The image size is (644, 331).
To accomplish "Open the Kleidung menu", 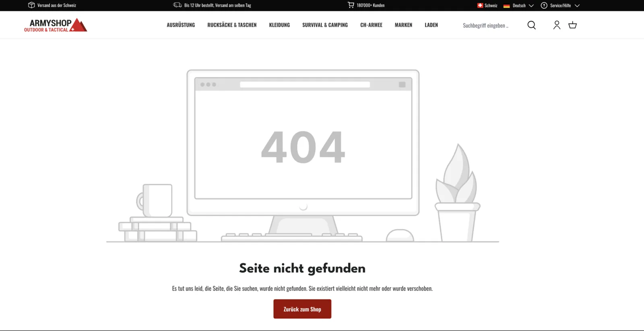I will (x=279, y=25).
